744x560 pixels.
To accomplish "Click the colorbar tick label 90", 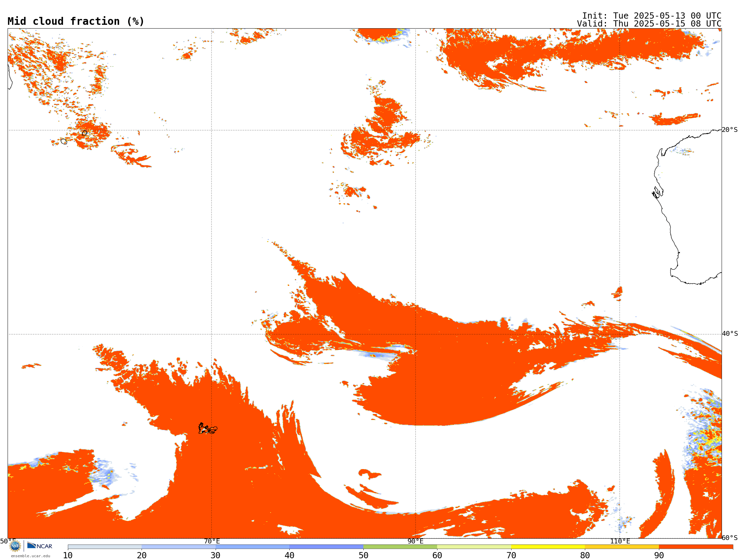I will tap(659, 556).
